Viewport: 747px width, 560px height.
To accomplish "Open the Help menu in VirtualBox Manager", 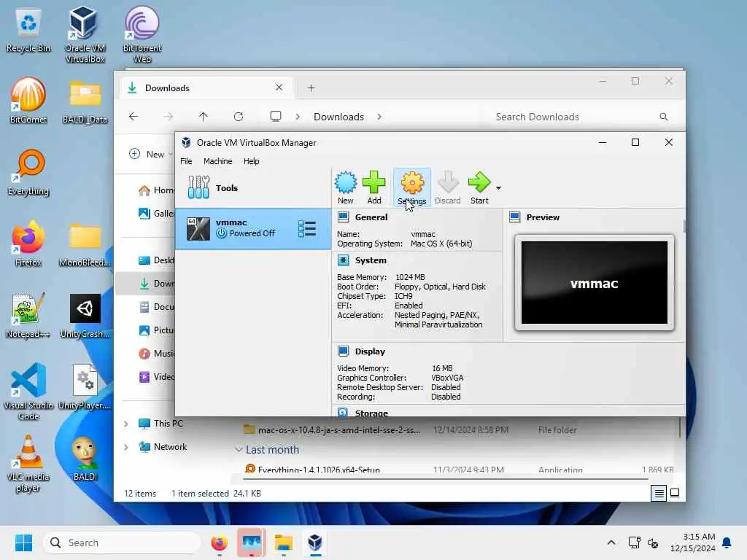I will pyautogui.click(x=251, y=161).
